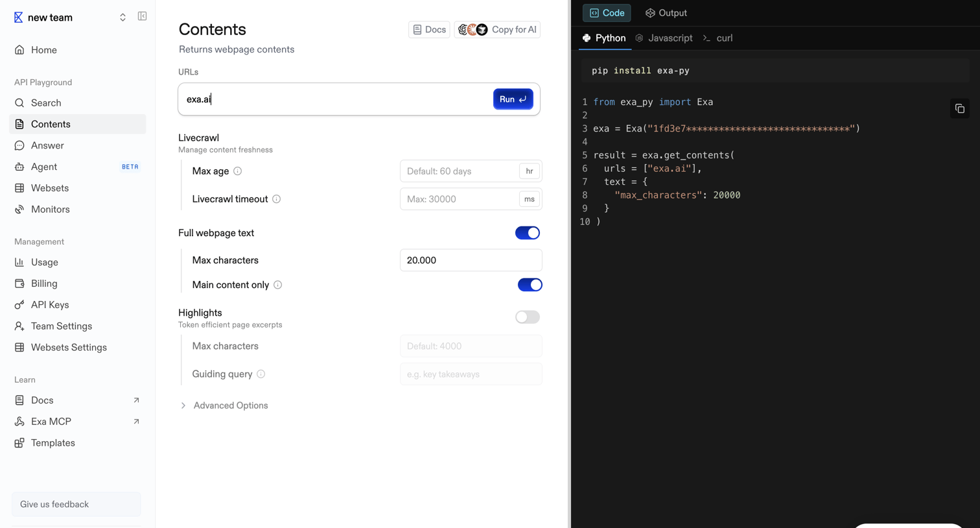Toggle Main content only switch
The image size is (980, 528).
[x=530, y=285]
